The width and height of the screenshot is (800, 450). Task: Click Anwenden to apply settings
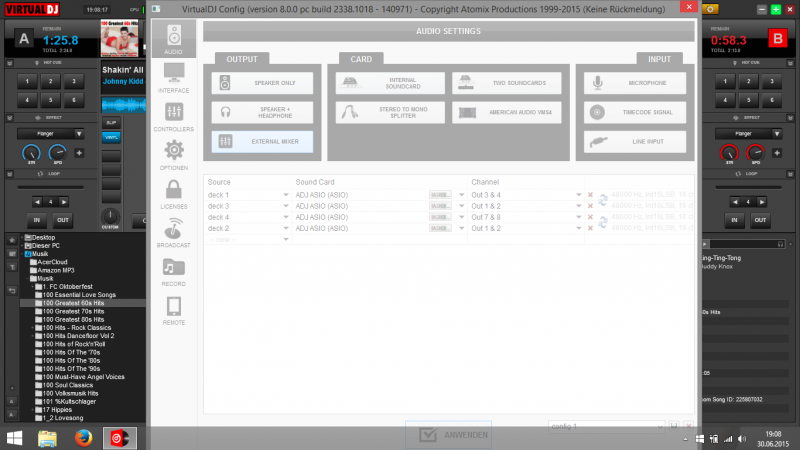448,435
